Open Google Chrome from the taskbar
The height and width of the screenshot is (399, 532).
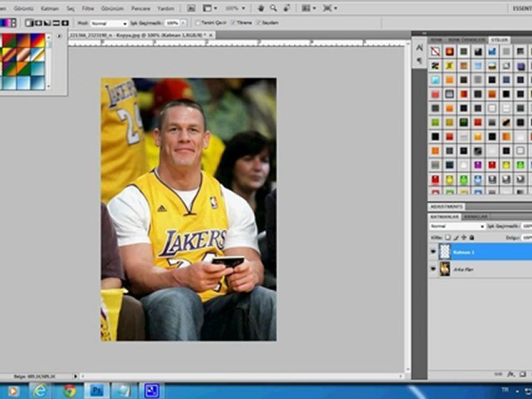click(70, 391)
